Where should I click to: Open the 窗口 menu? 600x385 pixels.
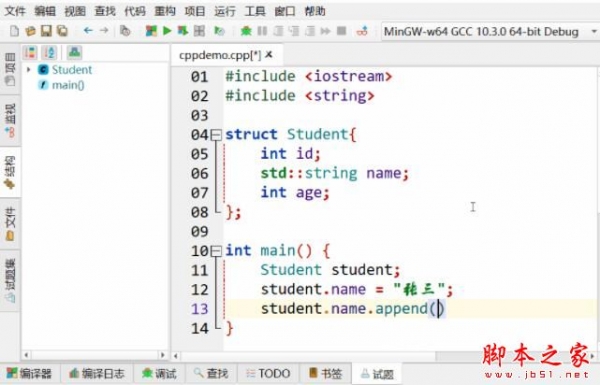click(285, 11)
